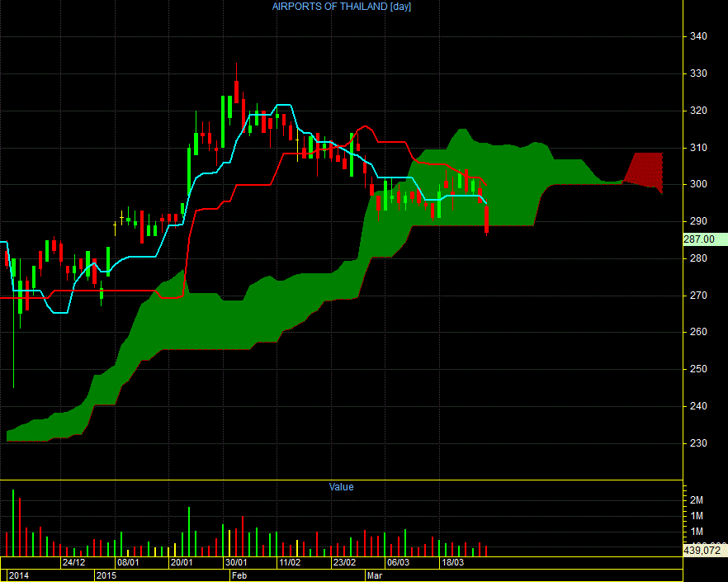Click the 18/03 date label
Viewport: 728px width, 582px height.
coord(452,562)
